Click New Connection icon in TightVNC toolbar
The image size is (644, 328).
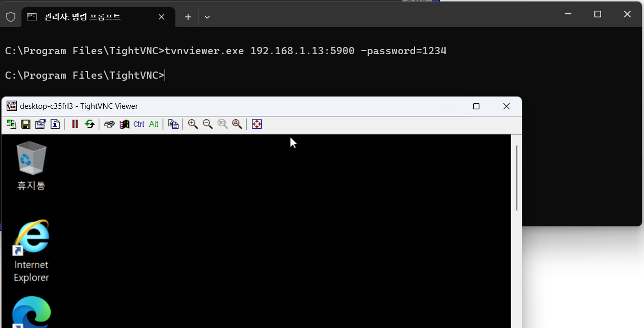(x=11, y=124)
